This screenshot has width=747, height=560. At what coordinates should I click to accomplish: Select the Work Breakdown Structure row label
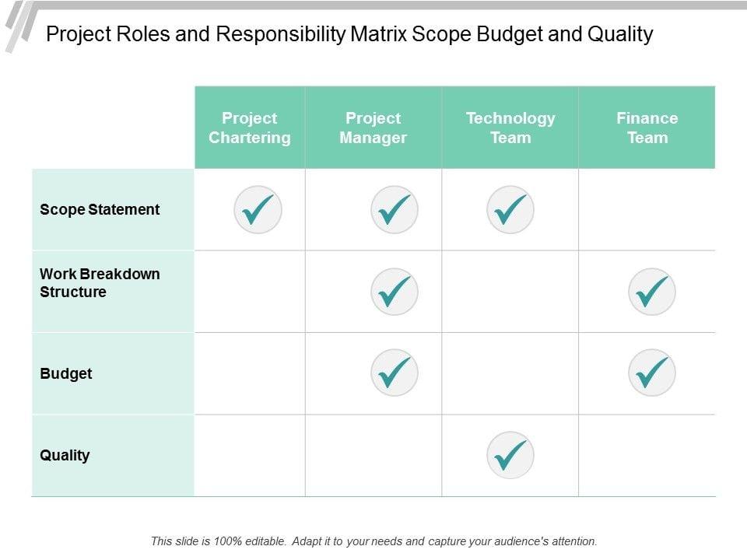tap(100, 283)
